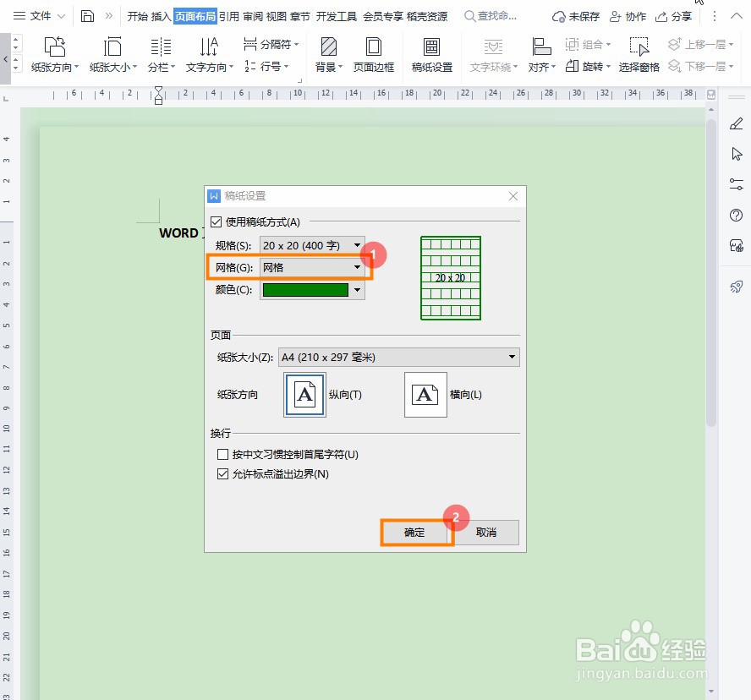Image resolution: width=751 pixels, height=700 pixels.
Task: Click the green color swatch
Action: (x=305, y=290)
